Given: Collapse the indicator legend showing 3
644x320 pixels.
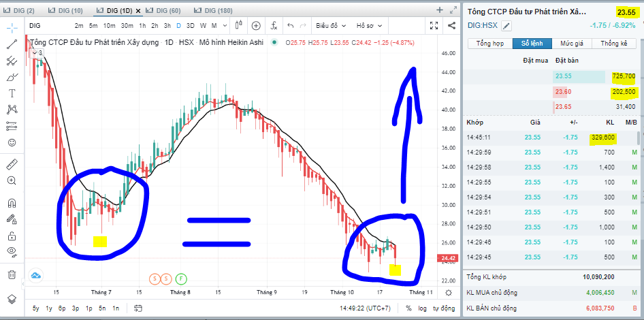Looking at the screenshot, I should [x=38, y=52].
